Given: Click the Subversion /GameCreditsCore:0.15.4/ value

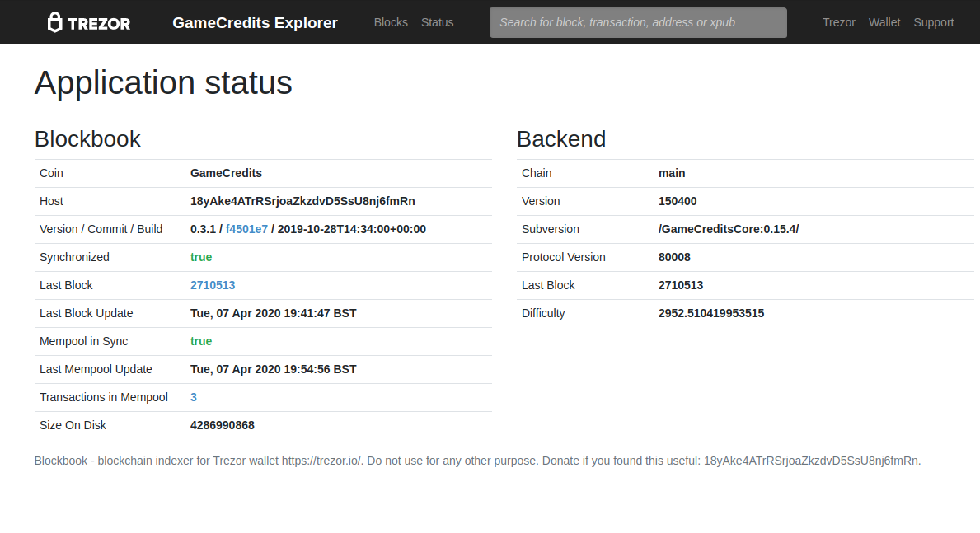Looking at the screenshot, I should click(x=728, y=229).
